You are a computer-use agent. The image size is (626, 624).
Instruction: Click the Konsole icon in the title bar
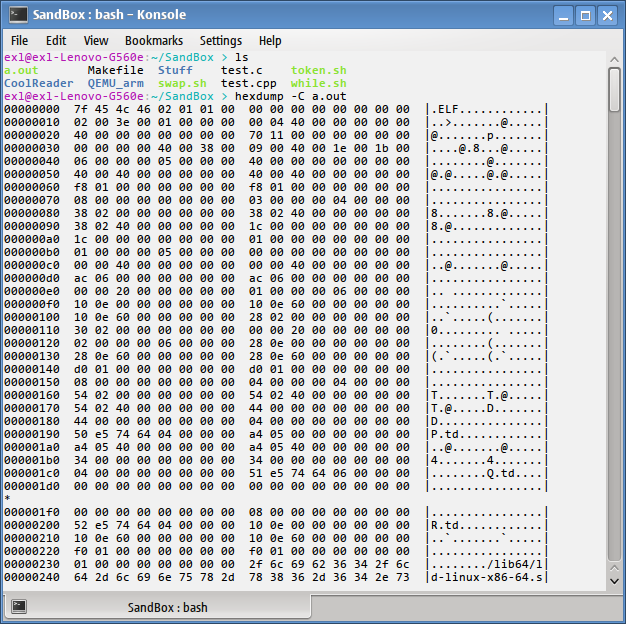(18, 15)
